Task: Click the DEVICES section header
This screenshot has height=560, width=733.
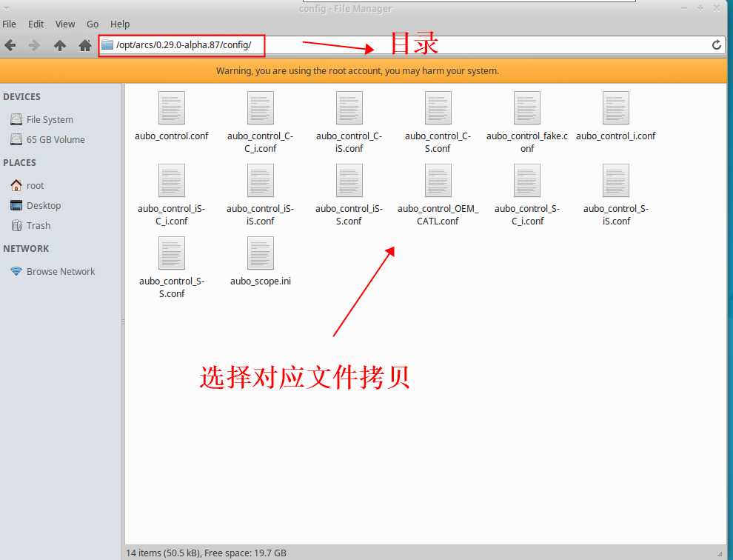Action: (x=22, y=97)
